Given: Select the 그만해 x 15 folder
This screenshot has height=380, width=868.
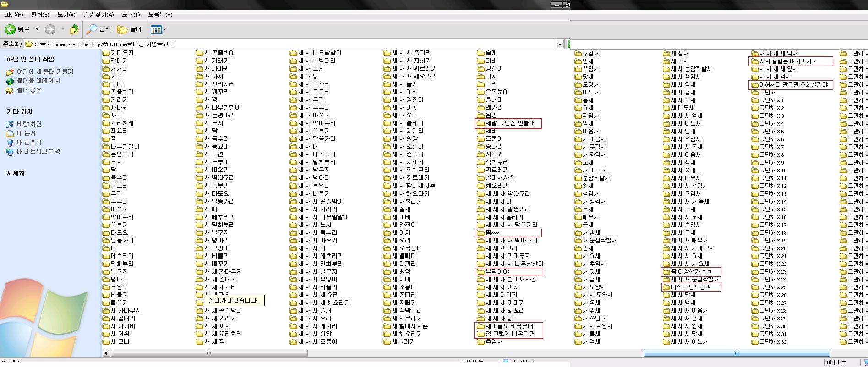Looking at the screenshot, I should [x=770, y=209].
